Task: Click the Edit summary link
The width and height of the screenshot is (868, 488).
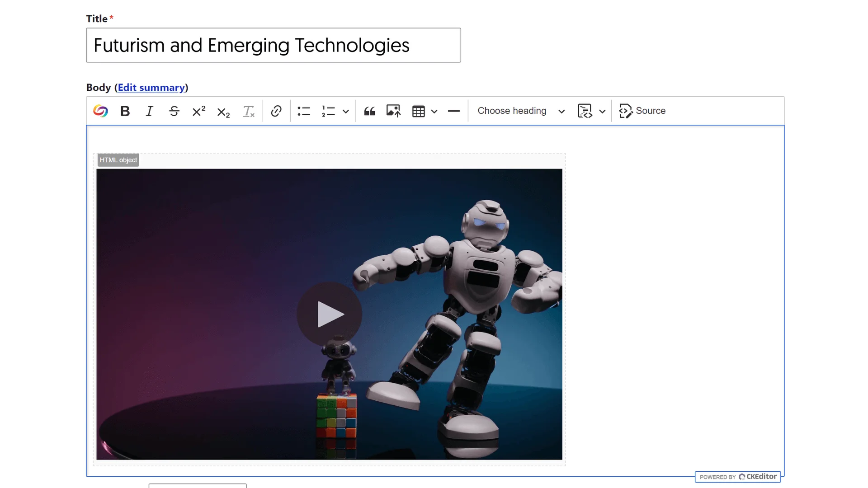Action: [151, 88]
